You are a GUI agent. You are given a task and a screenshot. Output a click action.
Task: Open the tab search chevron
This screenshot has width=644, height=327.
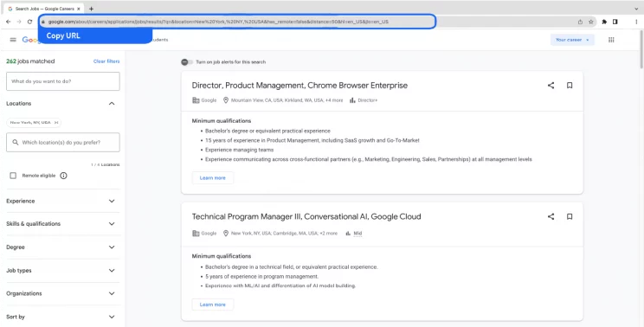[x=636, y=9]
